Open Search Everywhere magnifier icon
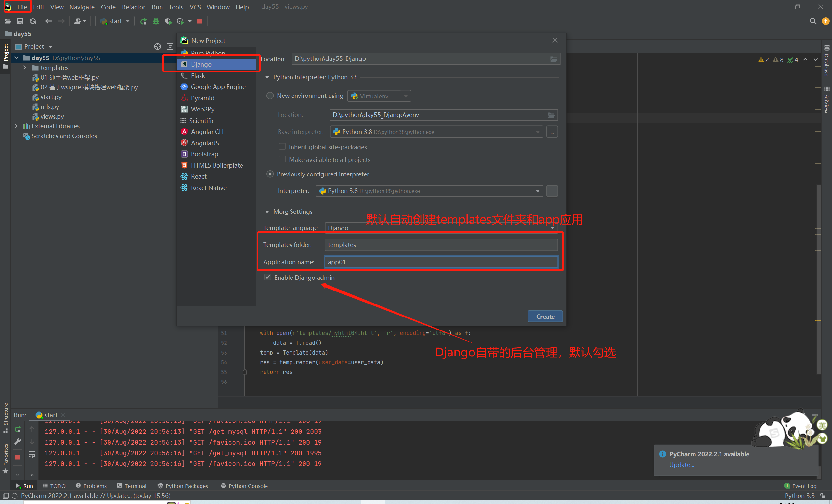 tap(813, 21)
